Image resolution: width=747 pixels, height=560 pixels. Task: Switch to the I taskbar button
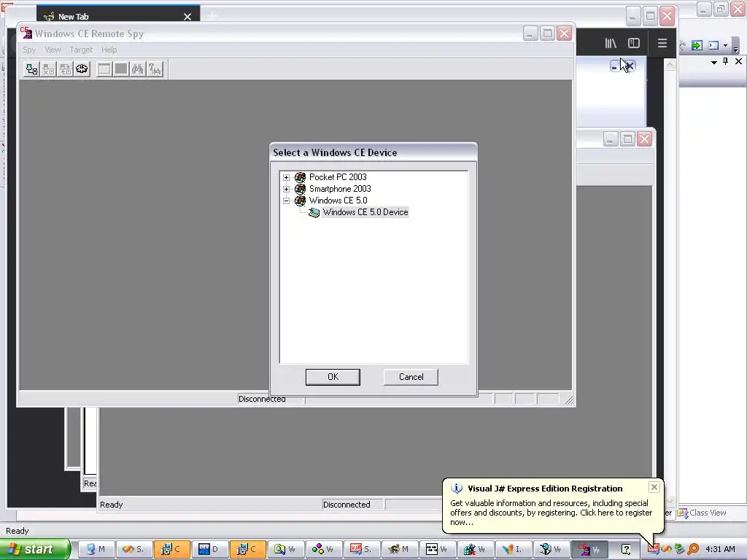point(513,549)
